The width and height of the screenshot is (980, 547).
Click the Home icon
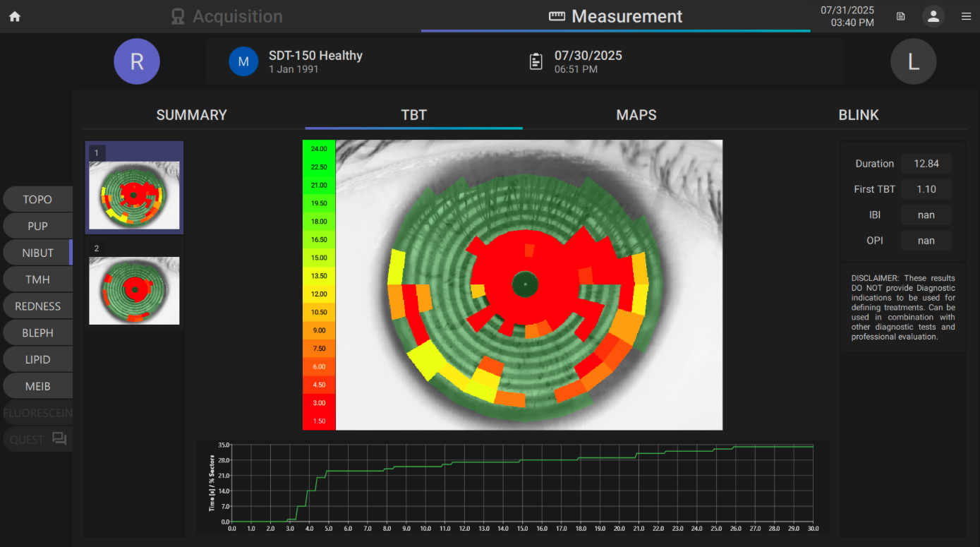[14, 17]
